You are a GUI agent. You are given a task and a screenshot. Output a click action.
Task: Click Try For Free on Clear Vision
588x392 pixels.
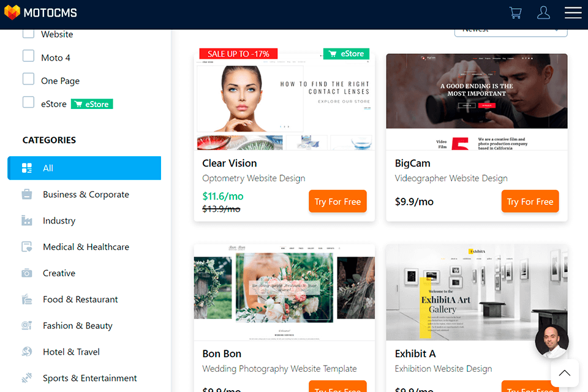[x=337, y=202]
